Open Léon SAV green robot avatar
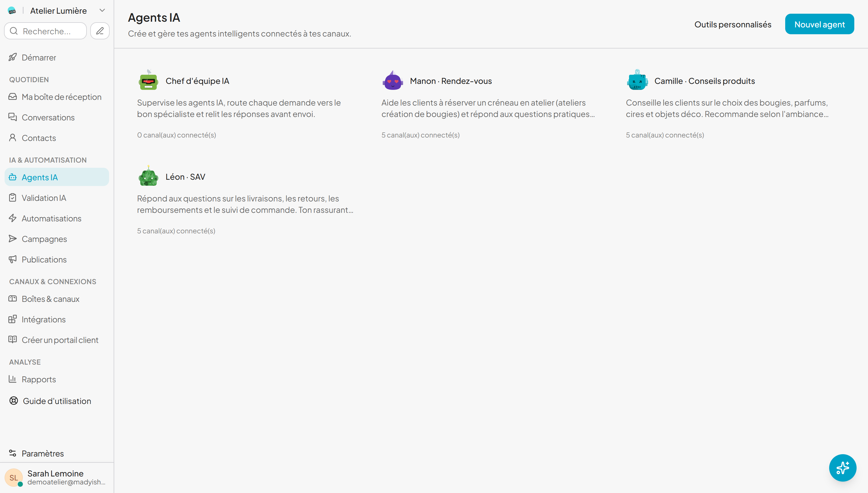Screen dimensions: 868x493 click(148, 176)
